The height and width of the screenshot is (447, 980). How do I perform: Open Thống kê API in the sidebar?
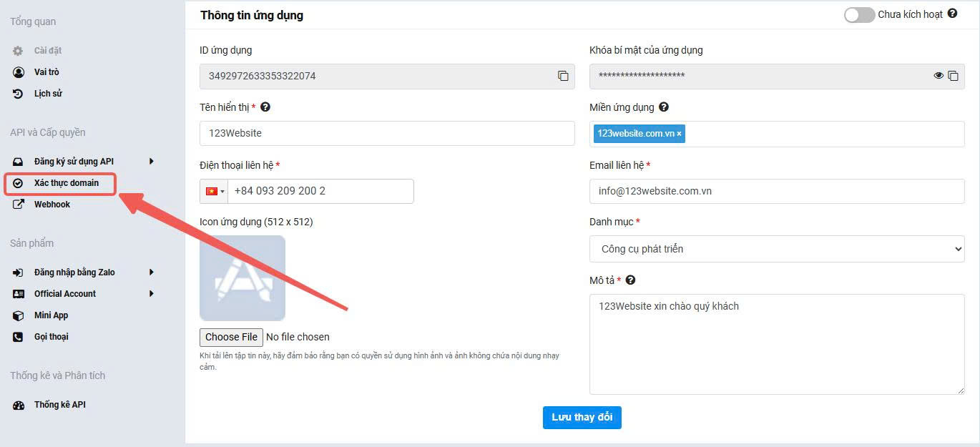(x=60, y=405)
